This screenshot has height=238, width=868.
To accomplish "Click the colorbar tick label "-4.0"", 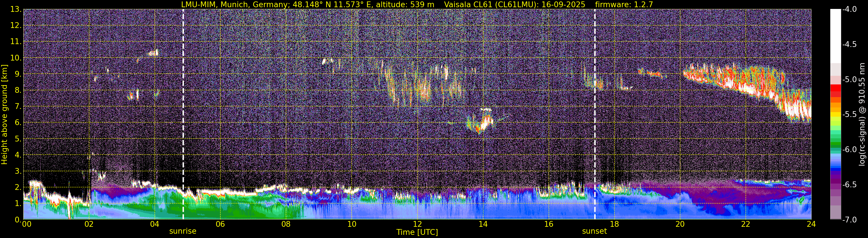I will point(849,9).
